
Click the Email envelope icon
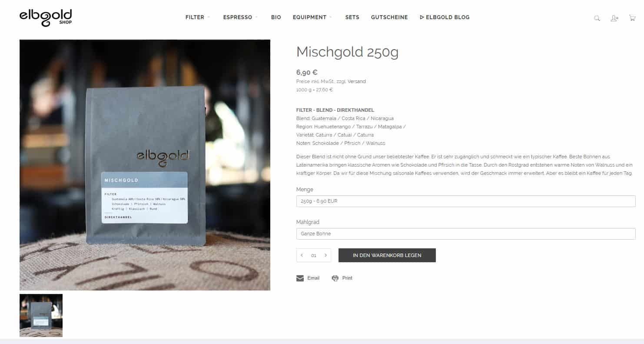(300, 278)
